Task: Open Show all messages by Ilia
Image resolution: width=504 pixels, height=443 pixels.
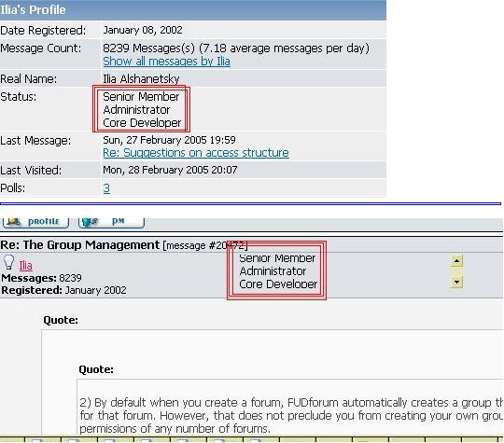Action: click(x=166, y=61)
